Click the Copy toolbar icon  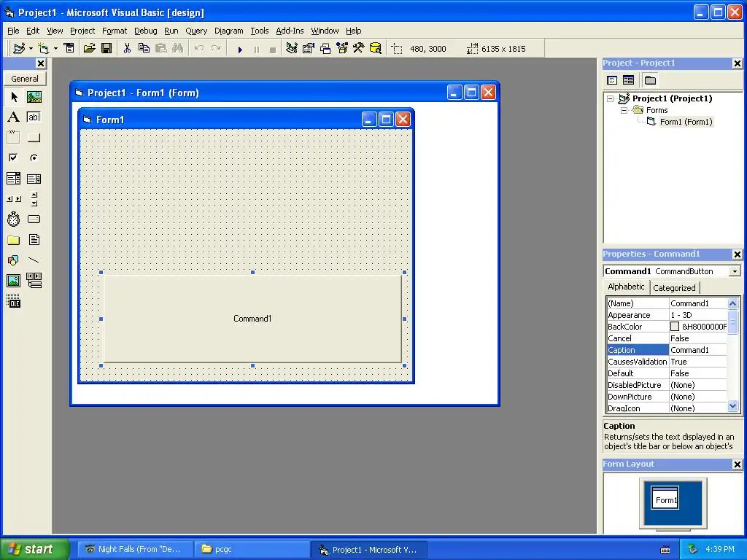(144, 48)
